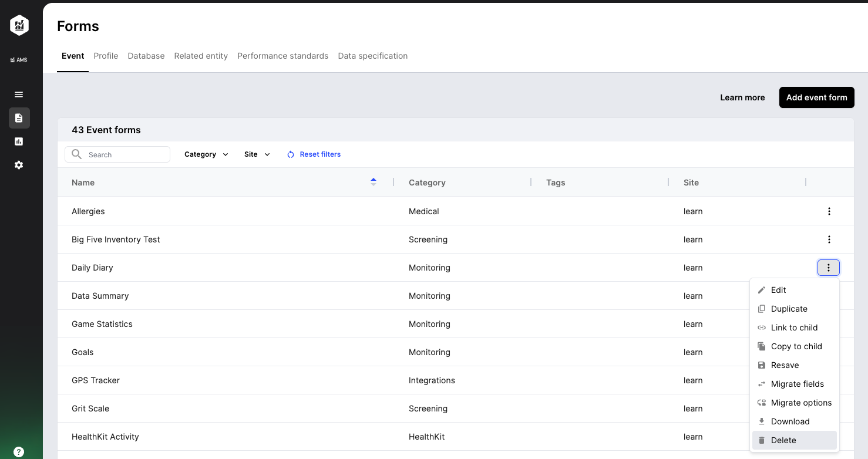
Task: Open the reports chart icon in sidebar
Action: coord(19,141)
